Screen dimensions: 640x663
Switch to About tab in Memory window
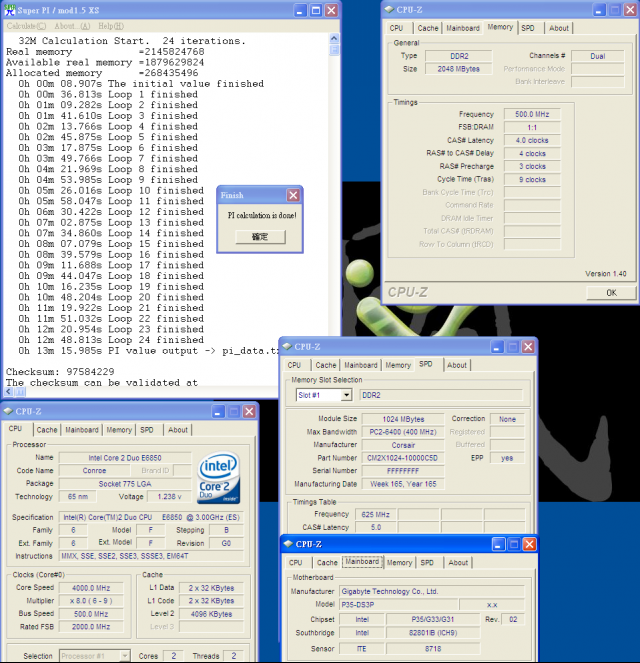click(x=559, y=28)
